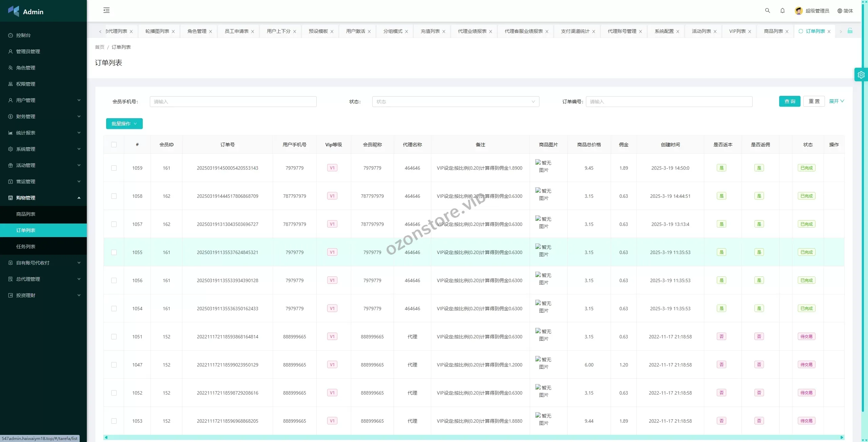Open the floating settings gear panel

tap(861, 75)
